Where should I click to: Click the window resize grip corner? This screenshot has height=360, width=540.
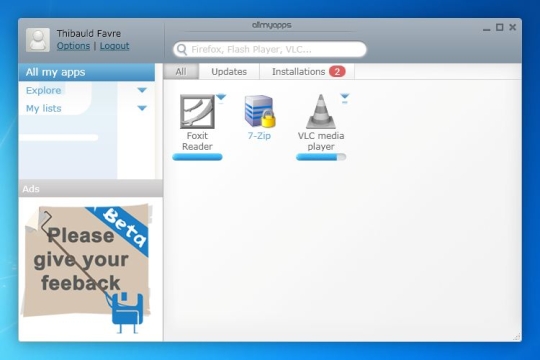(516, 337)
